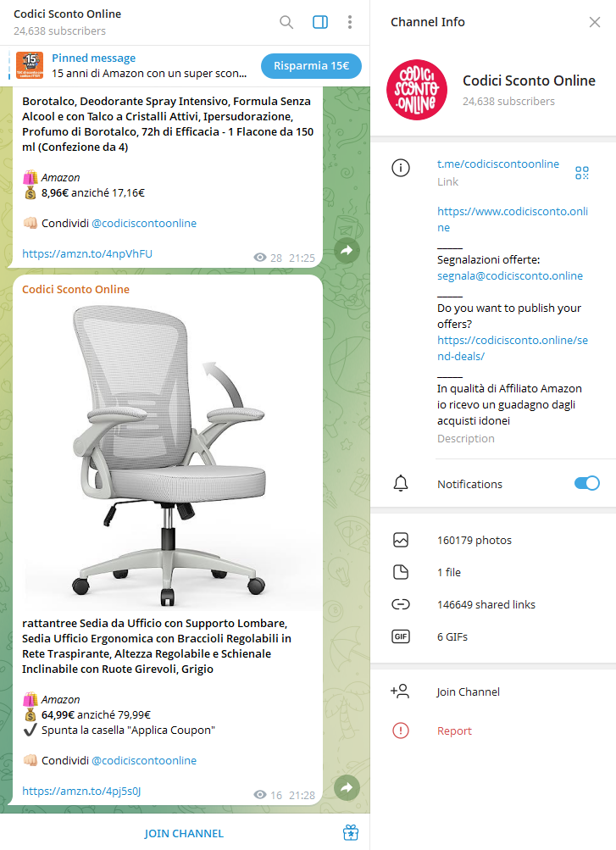
Task: Click @codiciscontoonline mention in the chair post
Action: 144,760
